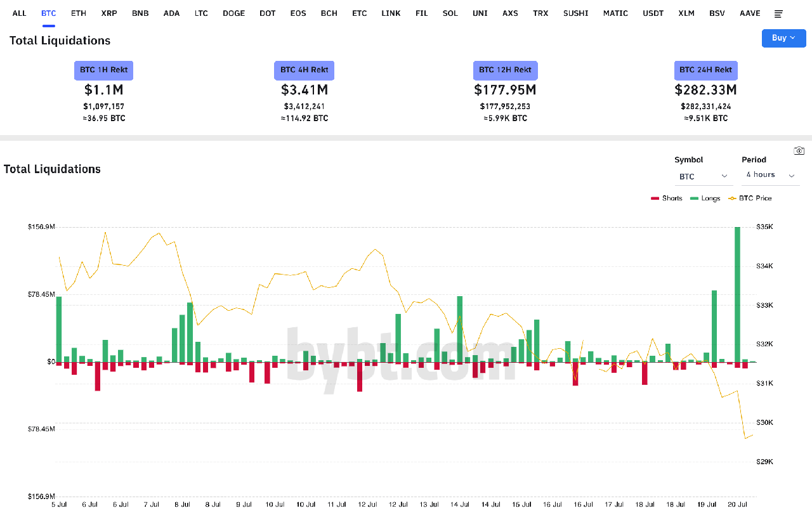Click the BTC 4H Rekt badge
Viewport: 812px width, 520px height.
pos(304,70)
